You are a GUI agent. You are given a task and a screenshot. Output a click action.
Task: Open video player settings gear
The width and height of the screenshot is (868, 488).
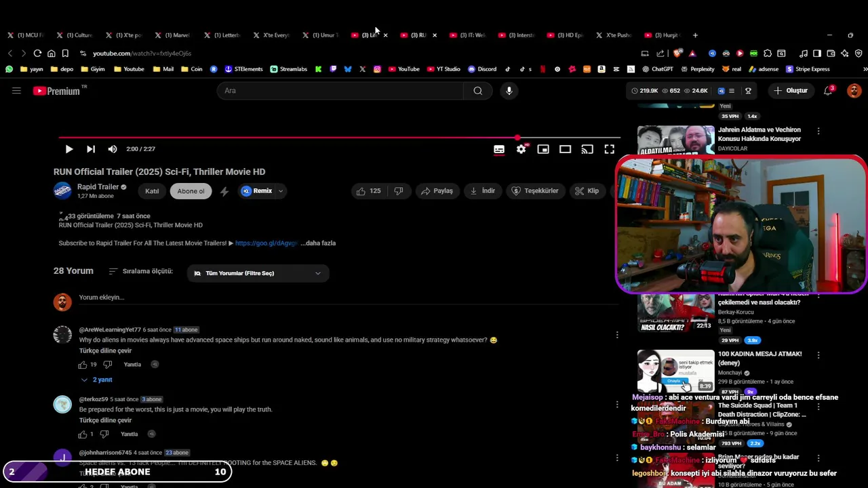tap(521, 149)
